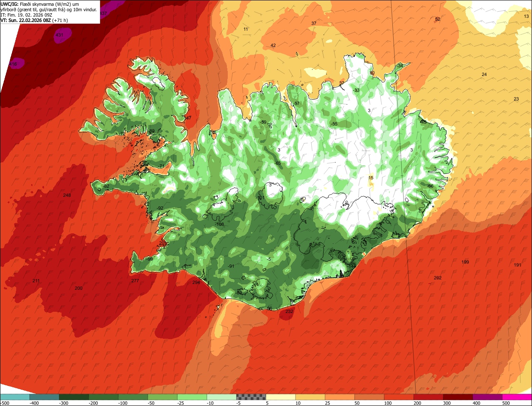Click the map value '277' off Reykjanes

(x=135, y=281)
